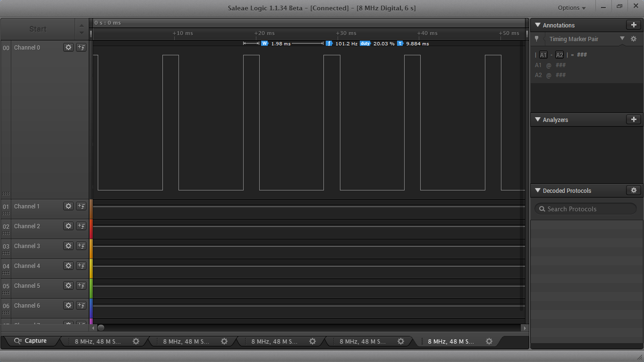
Task: Click the 9.884 ms period value
Action: point(417,43)
